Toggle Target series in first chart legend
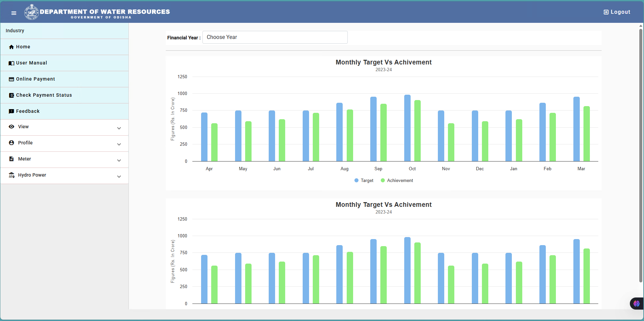 tap(364, 180)
